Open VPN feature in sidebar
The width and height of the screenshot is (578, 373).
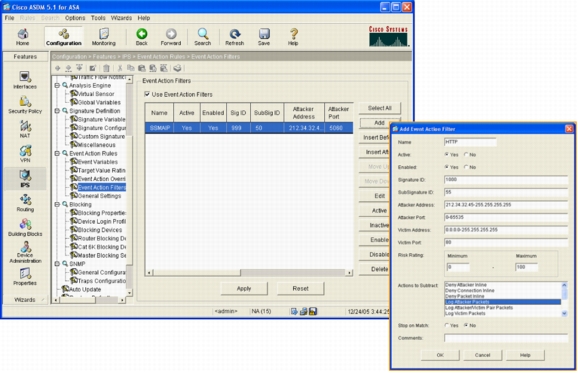click(x=25, y=154)
